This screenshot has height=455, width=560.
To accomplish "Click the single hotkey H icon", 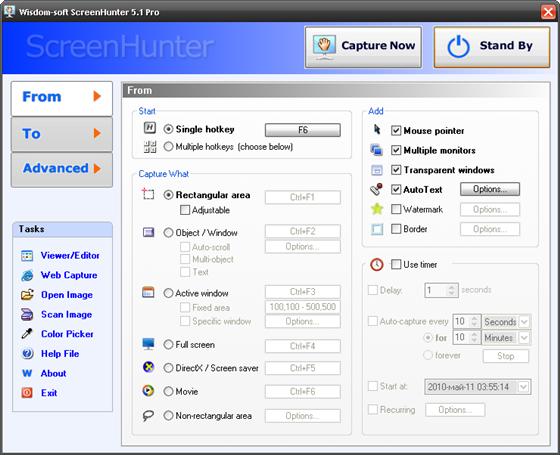I will coord(150,128).
